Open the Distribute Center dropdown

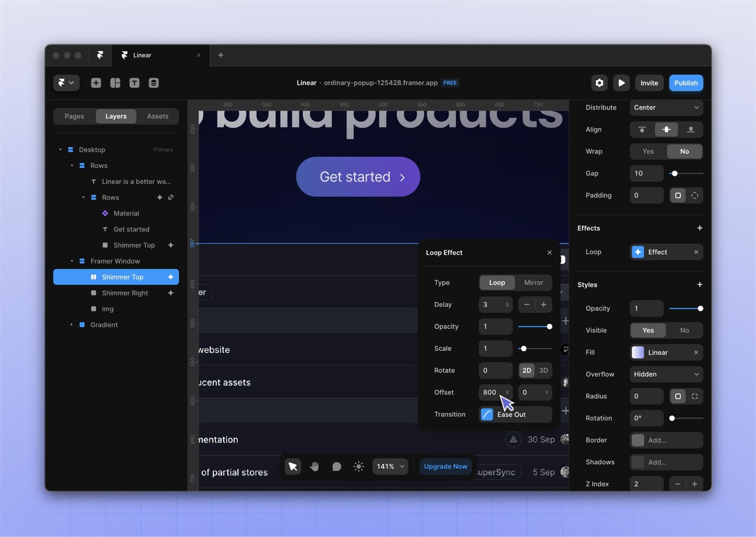pyautogui.click(x=666, y=107)
